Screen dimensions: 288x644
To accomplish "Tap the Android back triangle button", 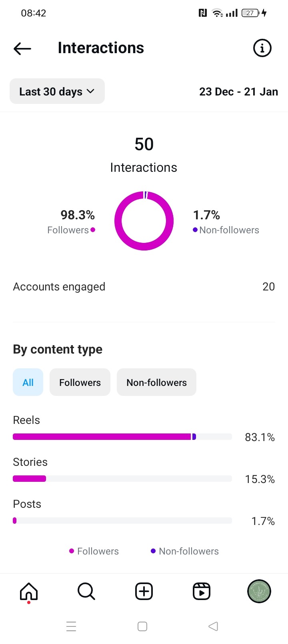I will pos(213,626).
